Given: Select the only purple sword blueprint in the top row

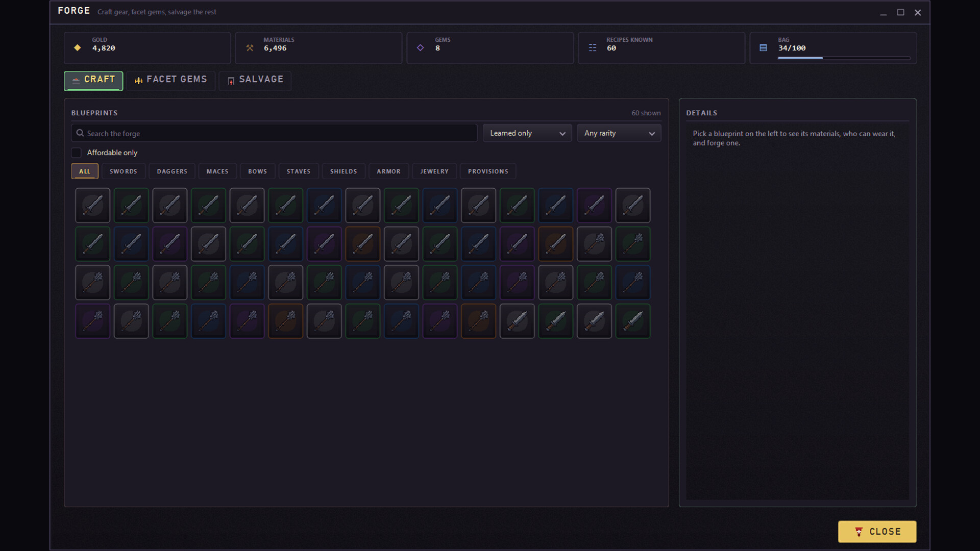Looking at the screenshot, I should click(x=594, y=205).
